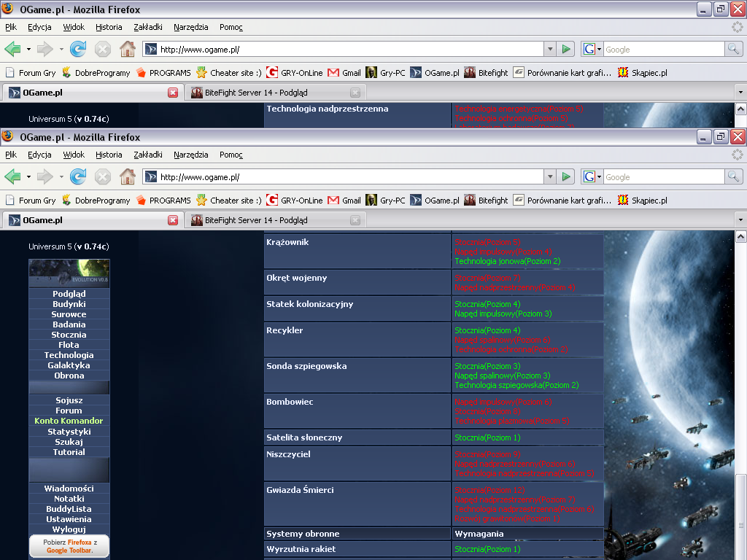Image resolution: width=747 pixels, height=560 pixels.
Task: Open Stocznia in the game sidebar
Action: click(69, 335)
